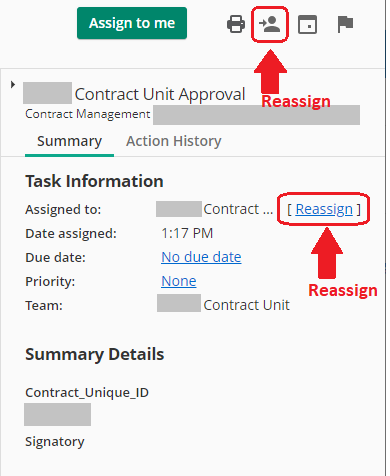Click the Signatory field label

55,442
